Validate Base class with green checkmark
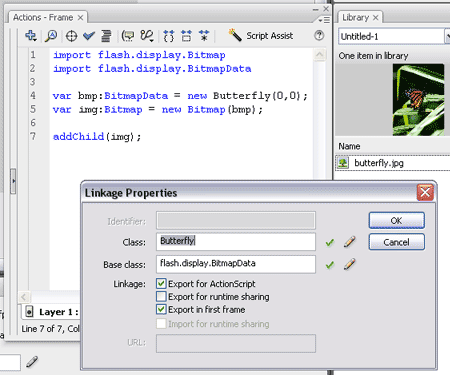This screenshot has width=450, height=375. click(330, 265)
